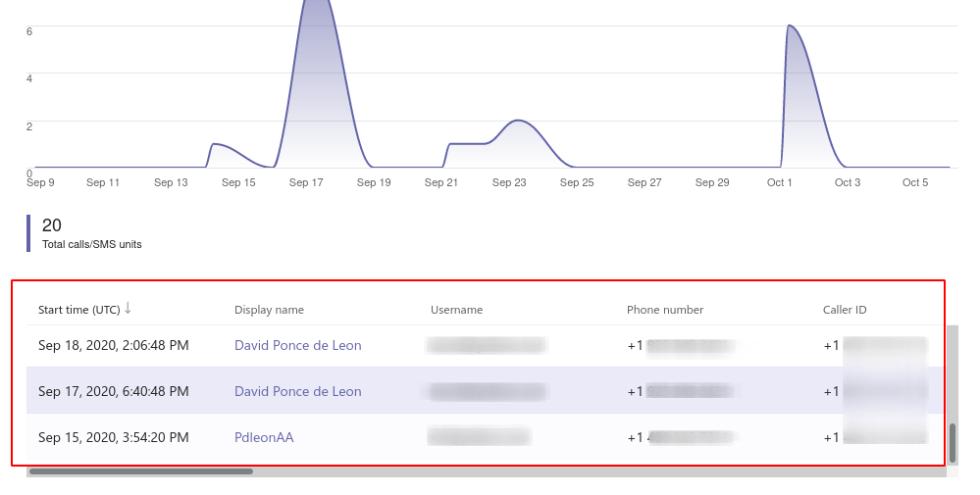Click the blurred username in Sep 18 row
The height and width of the screenshot is (495, 980).
[486, 345]
